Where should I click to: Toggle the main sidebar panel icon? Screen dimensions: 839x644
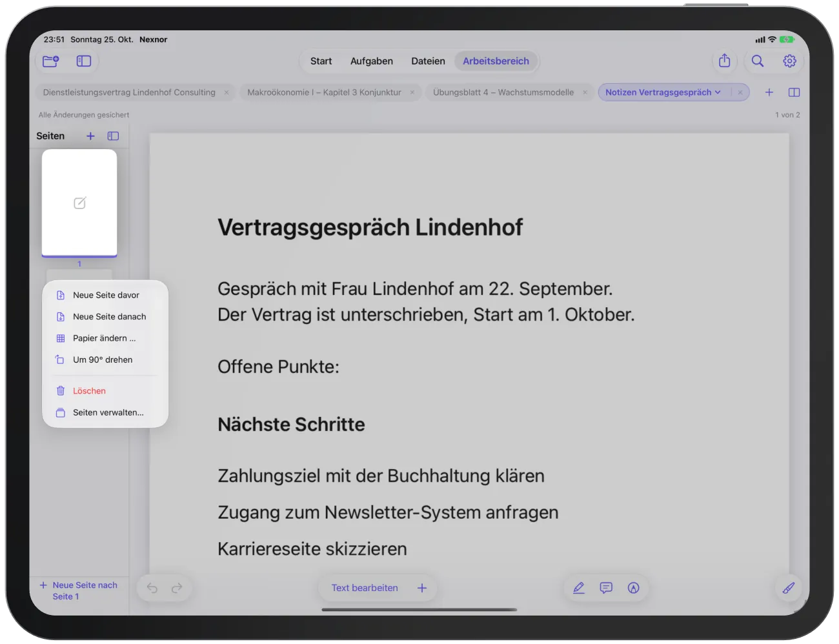coord(84,61)
